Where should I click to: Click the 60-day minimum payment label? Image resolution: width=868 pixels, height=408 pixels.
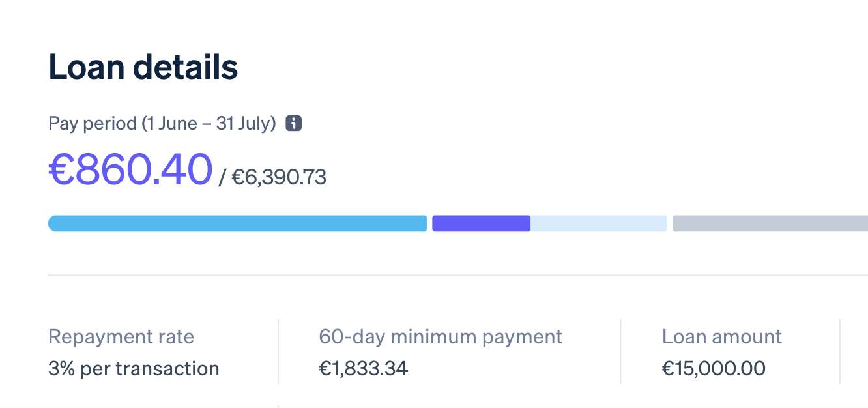[x=441, y=337]
